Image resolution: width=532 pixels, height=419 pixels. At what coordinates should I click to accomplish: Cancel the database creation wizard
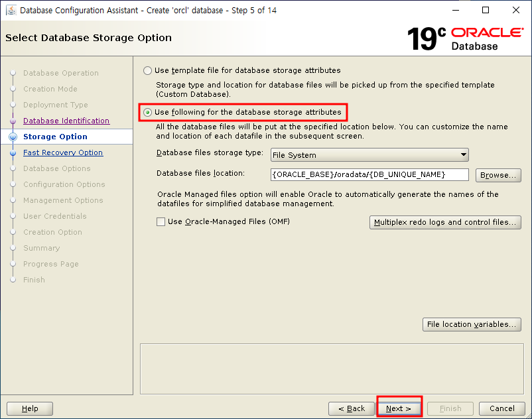501,408
